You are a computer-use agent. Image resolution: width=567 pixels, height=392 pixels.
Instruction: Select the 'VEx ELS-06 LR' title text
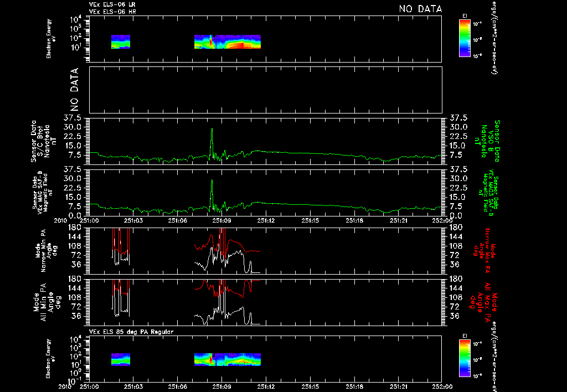coord(112,4)
